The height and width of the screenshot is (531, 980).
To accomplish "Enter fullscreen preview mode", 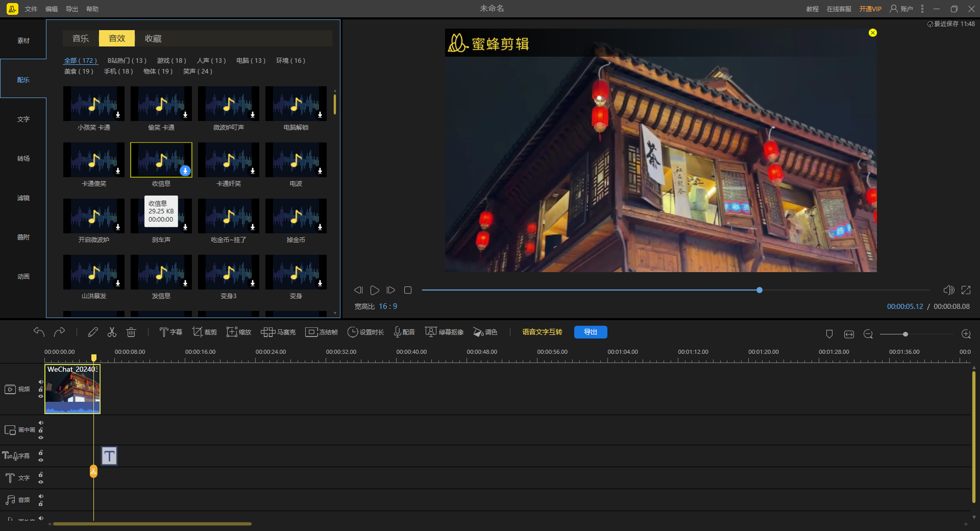I will pos(966,290).
